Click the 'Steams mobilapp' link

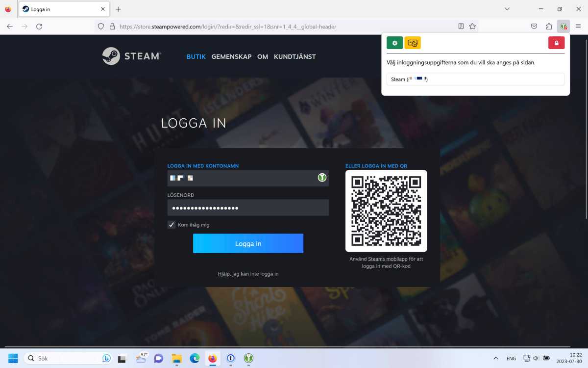[x=388, y=259]
